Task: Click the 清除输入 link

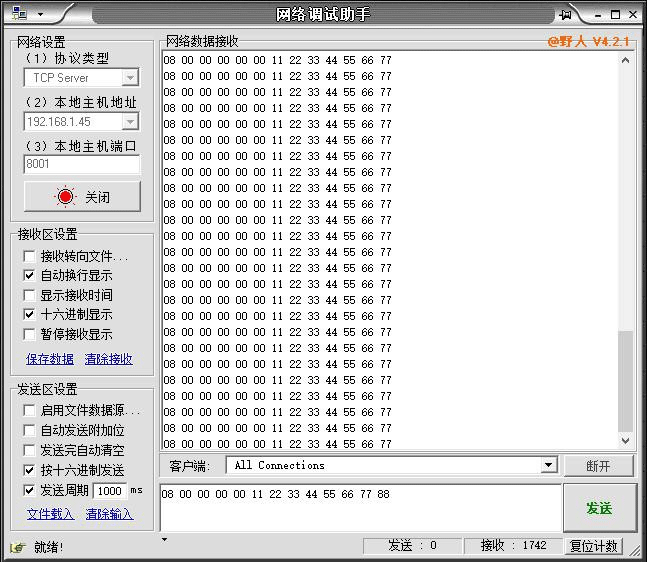Action: [109, 514]
